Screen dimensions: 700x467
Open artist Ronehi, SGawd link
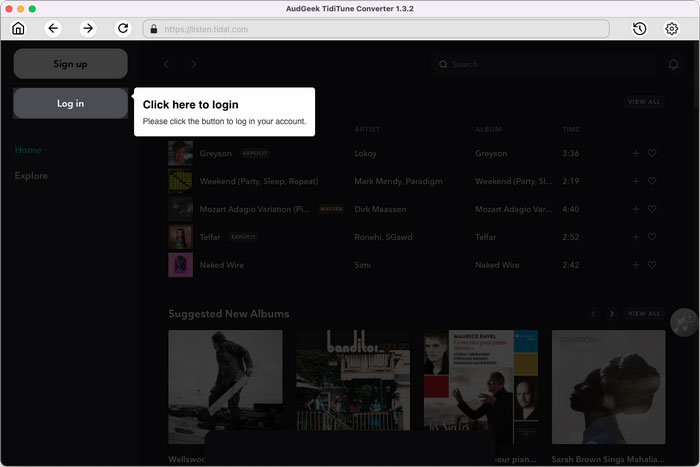(x=383, y=237)
